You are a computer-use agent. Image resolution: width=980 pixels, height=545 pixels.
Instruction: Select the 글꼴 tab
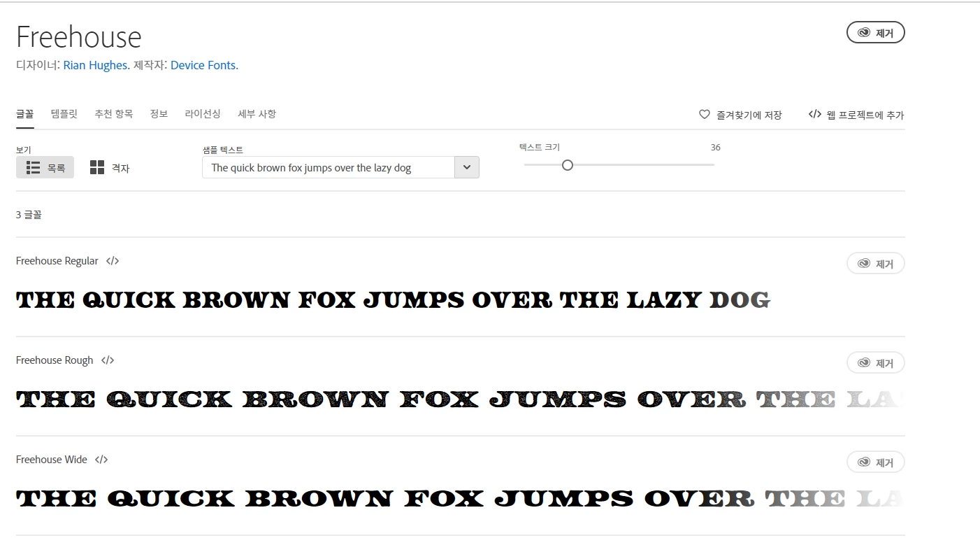25,113
